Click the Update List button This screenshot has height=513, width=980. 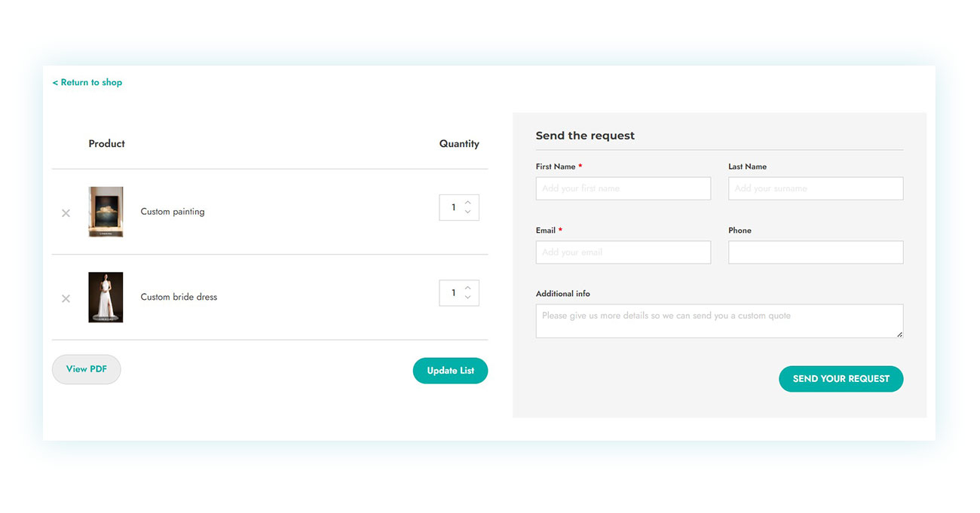(450, 371)
